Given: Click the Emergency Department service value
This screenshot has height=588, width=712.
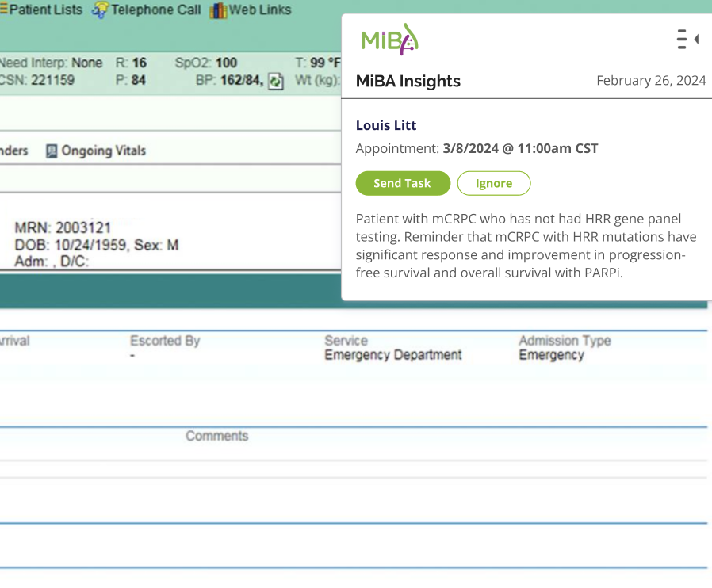Looking at the screenshot, I should [393, 355].
